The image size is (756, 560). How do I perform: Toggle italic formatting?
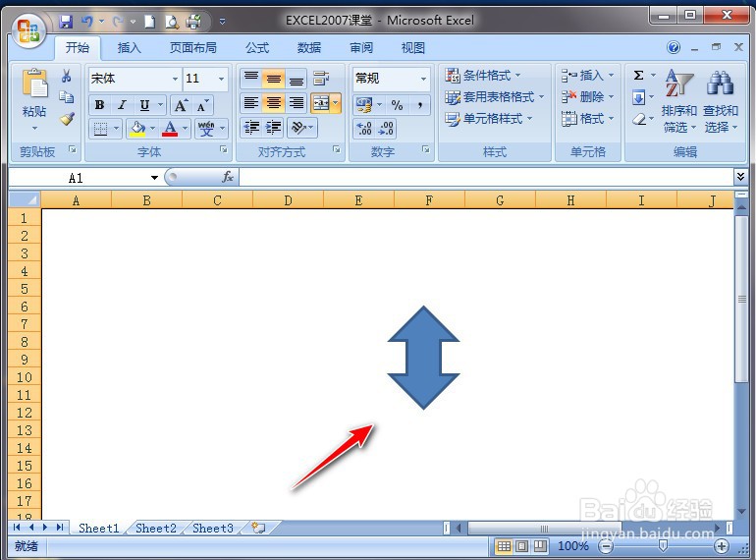122,105
